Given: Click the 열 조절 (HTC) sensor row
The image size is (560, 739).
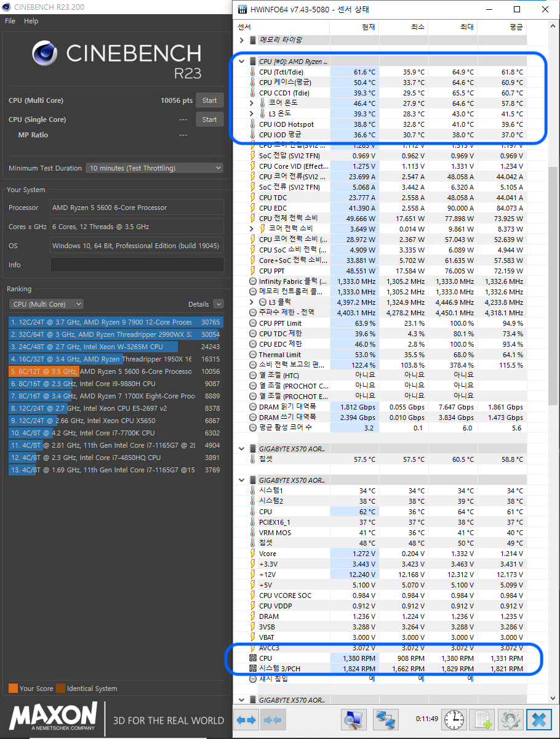Looking at the screenshot, I should pos(380,376).
